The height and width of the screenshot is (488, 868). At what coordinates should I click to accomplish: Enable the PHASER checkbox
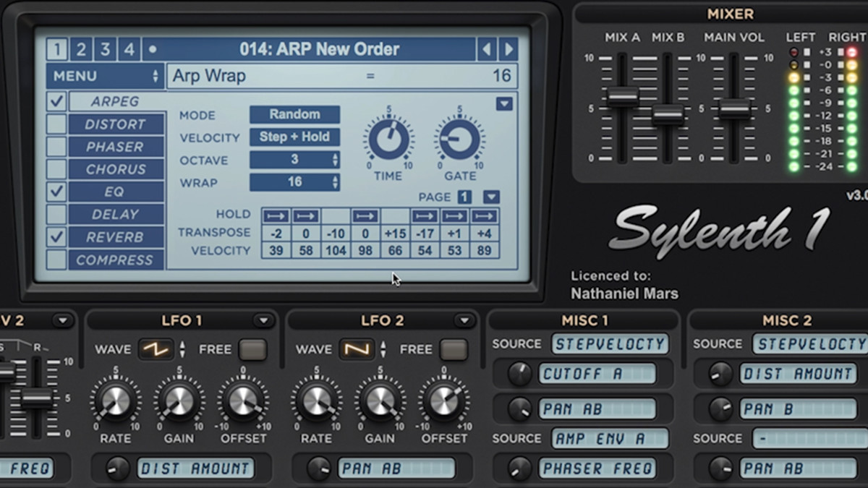pyautogui.click(x=56, y=147)
